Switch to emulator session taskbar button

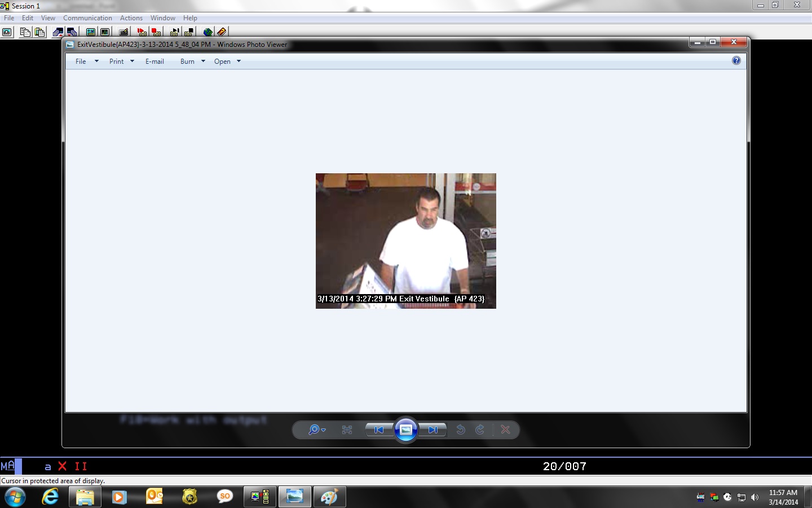pos(259,497)
